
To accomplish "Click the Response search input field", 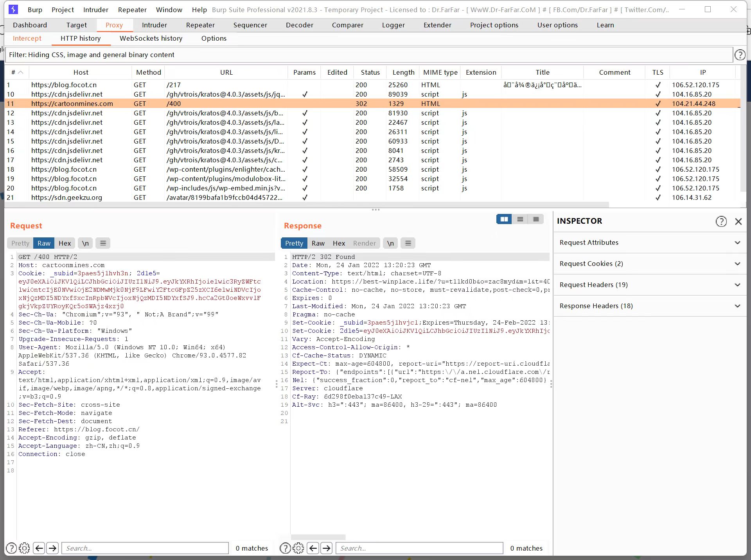I will 419,548.
